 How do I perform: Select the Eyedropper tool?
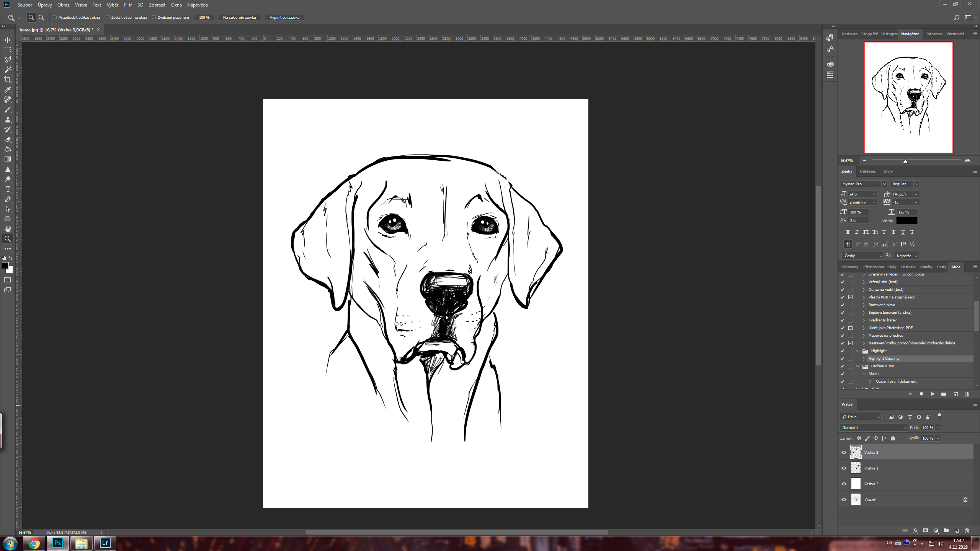[x=8, y=90]
